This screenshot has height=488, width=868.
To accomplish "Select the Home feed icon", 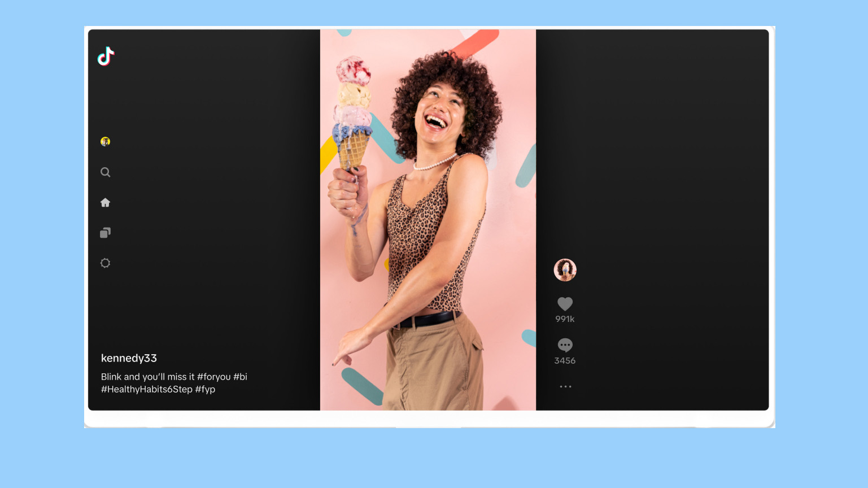I will 106,202.
